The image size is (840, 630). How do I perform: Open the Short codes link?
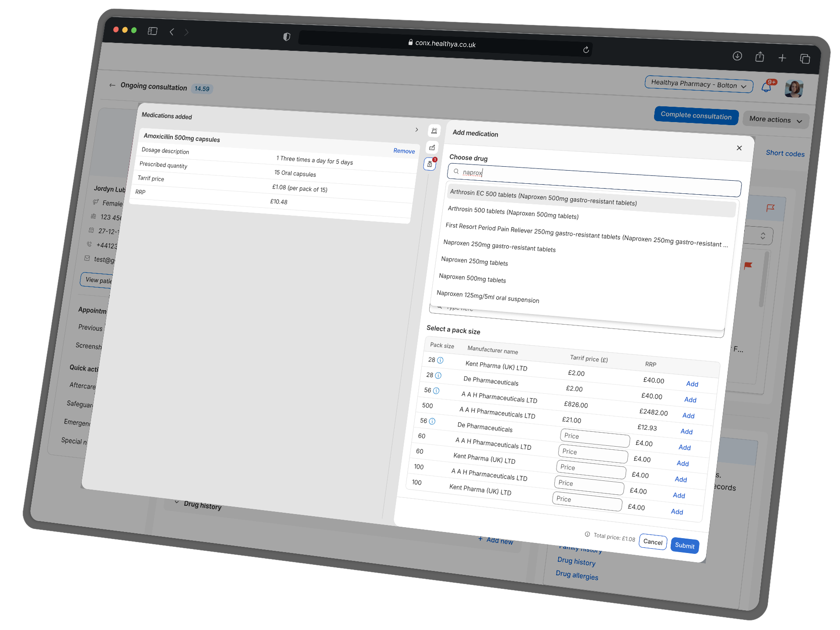click(x=785, y=154)
